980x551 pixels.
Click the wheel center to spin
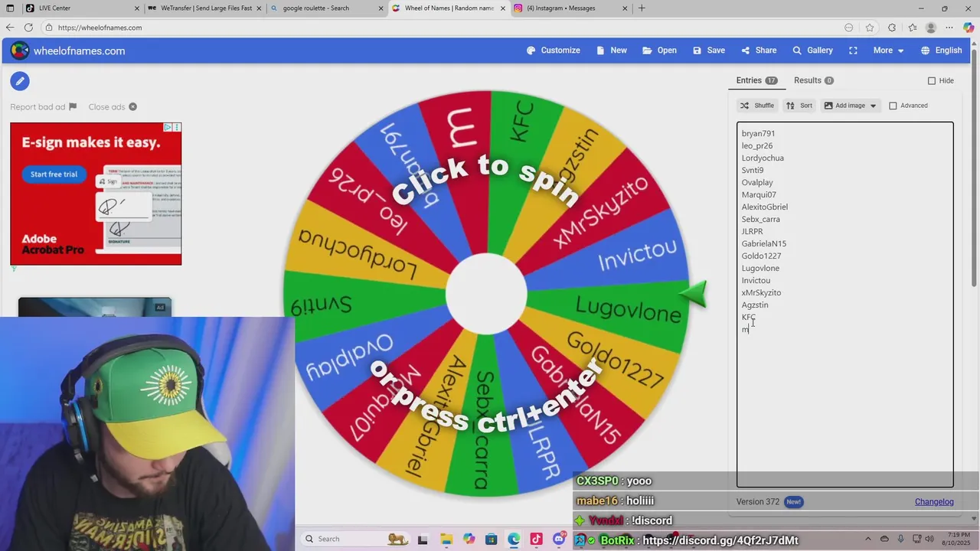pyautogui.click(x=486, y=294)
